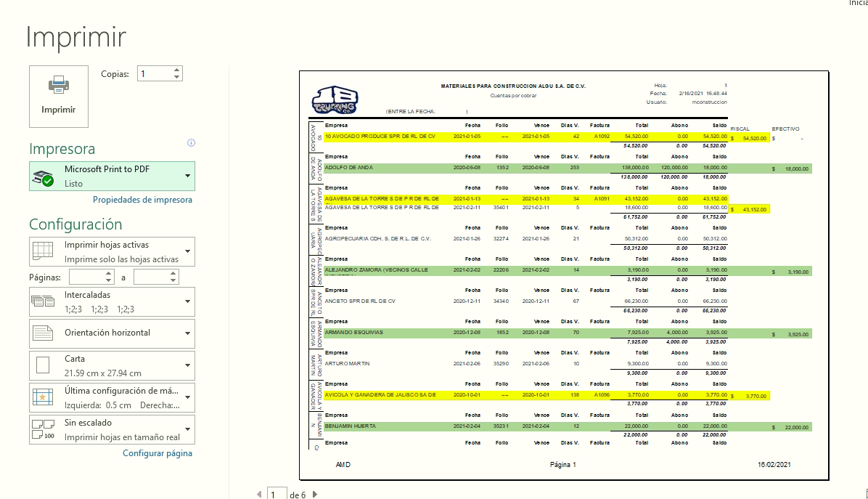Open Configurar página link
This screenshot has height=499, width=868.
157,453
